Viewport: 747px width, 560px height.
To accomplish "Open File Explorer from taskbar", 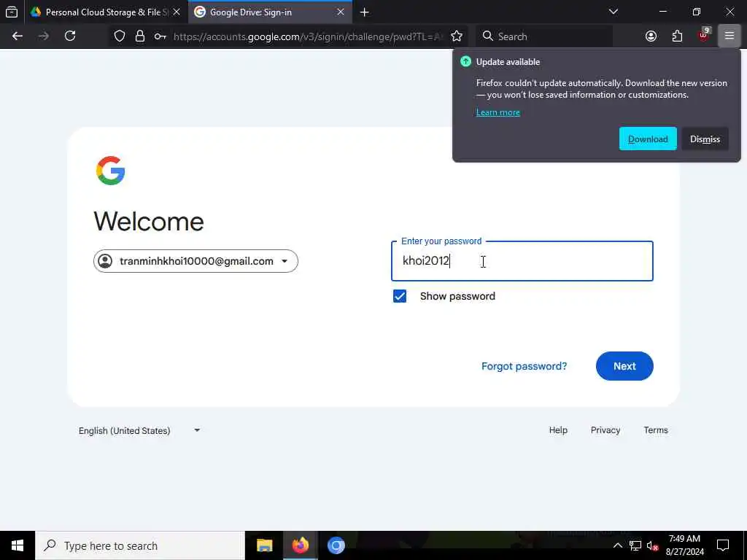I will 264,545.
